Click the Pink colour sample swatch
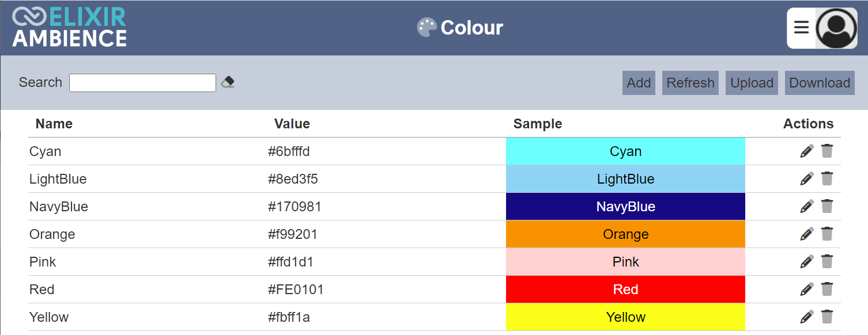Viewport: 868px width, 335px height. 625,261
